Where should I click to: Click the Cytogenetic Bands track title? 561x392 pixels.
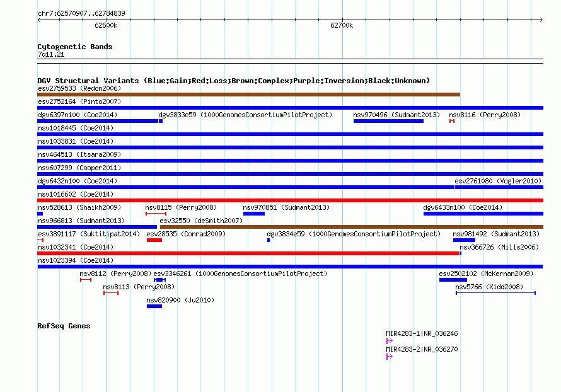(x=75, y=47)
